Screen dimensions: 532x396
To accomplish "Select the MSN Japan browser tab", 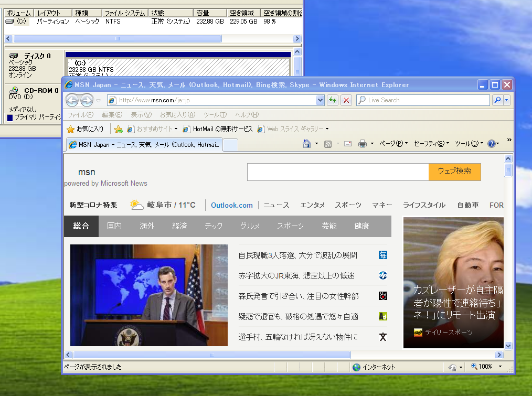I will 144,145.
